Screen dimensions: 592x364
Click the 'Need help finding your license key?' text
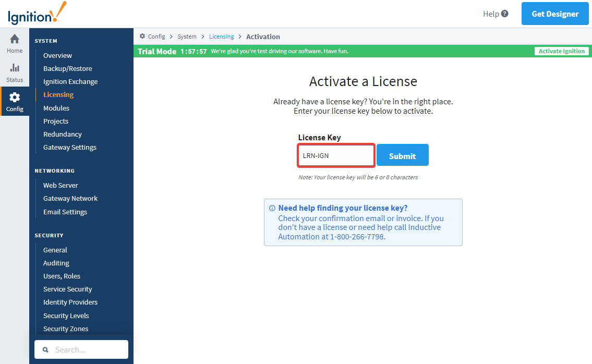click(343, 208)
